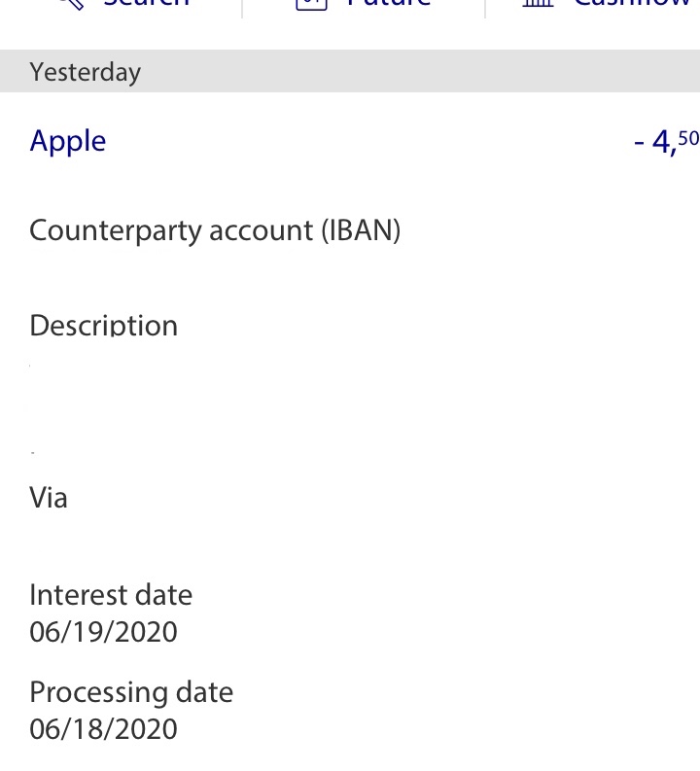Screen dimensions: 700x771
Task: Select the Description field label
Action: click(x=104, y=325)
